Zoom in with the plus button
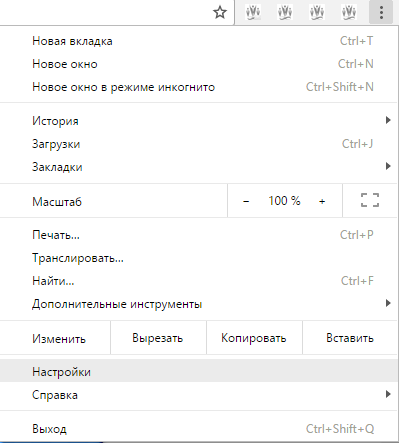The width and height of the screenshot is (399, 443). point(322,201)
